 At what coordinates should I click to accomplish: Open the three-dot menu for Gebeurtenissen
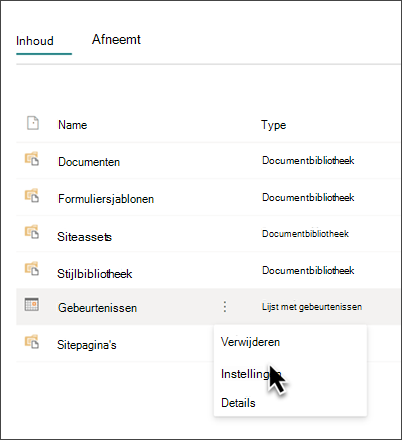[x=225, y=307]
